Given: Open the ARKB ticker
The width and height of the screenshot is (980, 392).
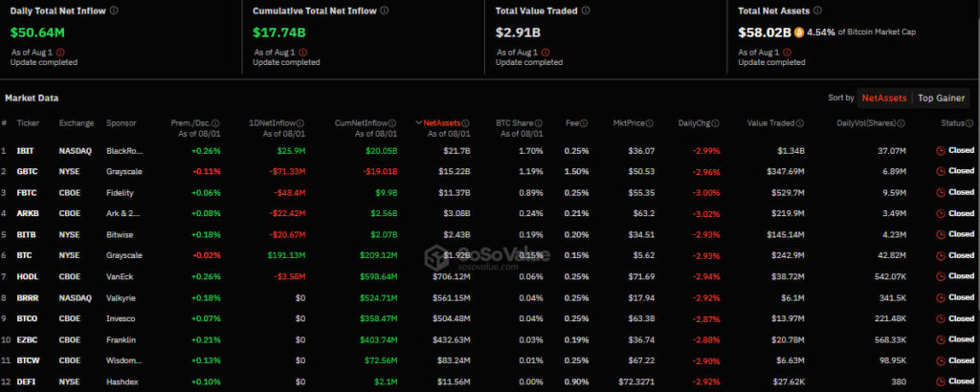Looking at the screenshot, I should coord(27,213).
